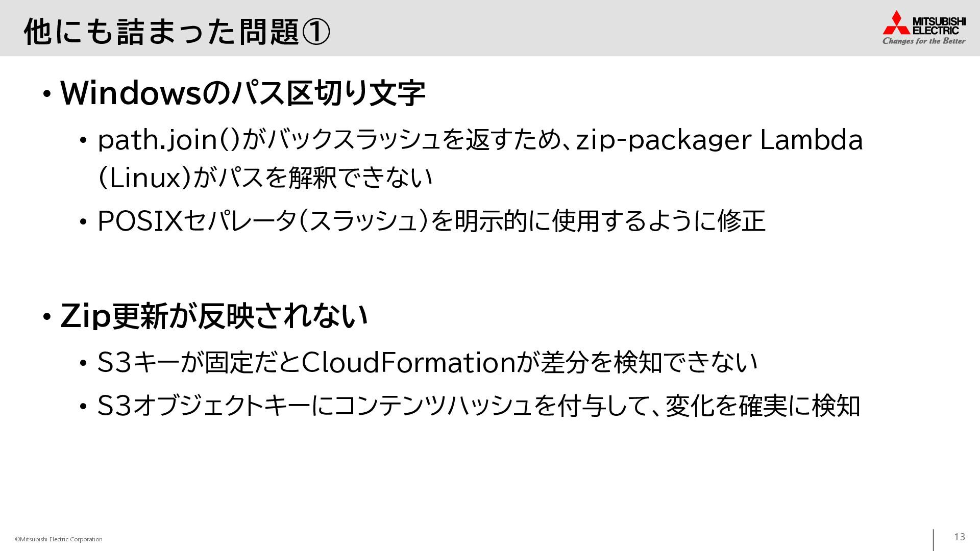
Task: Click the 'path.join()' text in the first sub-bullet
Action: [x=168, y=140]
